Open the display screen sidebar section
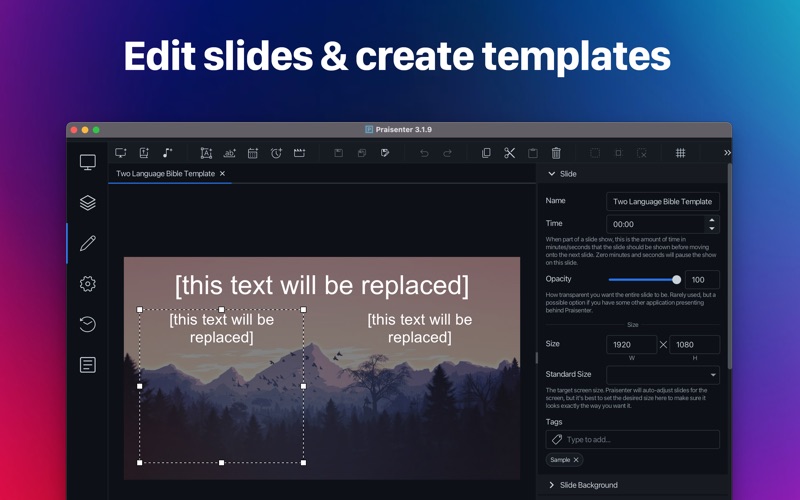The width and height of the screenshot is (800, 500). click(x=88, y=162)
